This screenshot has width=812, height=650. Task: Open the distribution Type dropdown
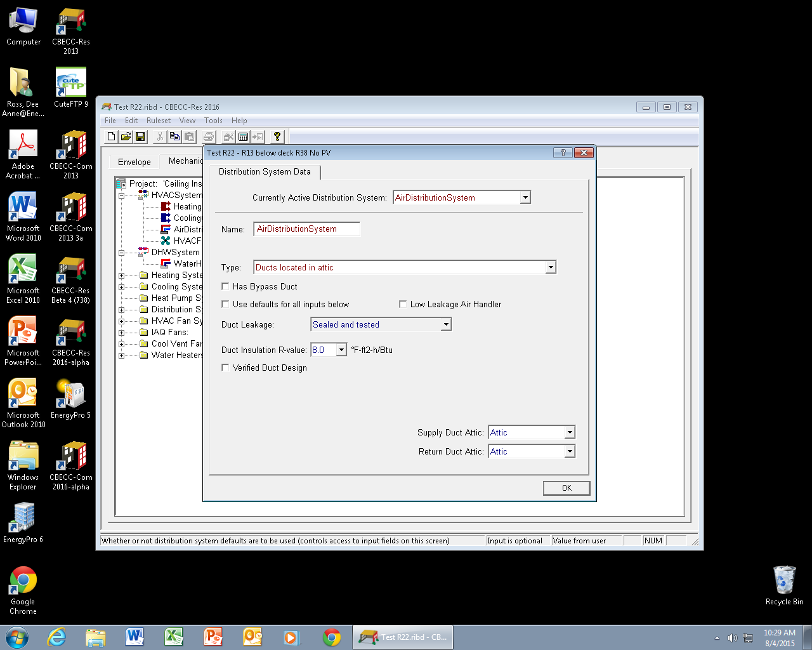point(551,268)
